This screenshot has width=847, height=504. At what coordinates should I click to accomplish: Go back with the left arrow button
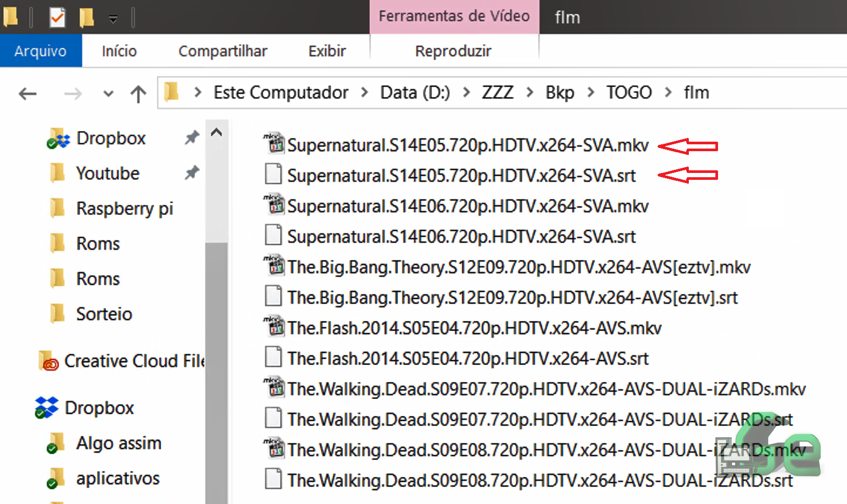[28, 94]
